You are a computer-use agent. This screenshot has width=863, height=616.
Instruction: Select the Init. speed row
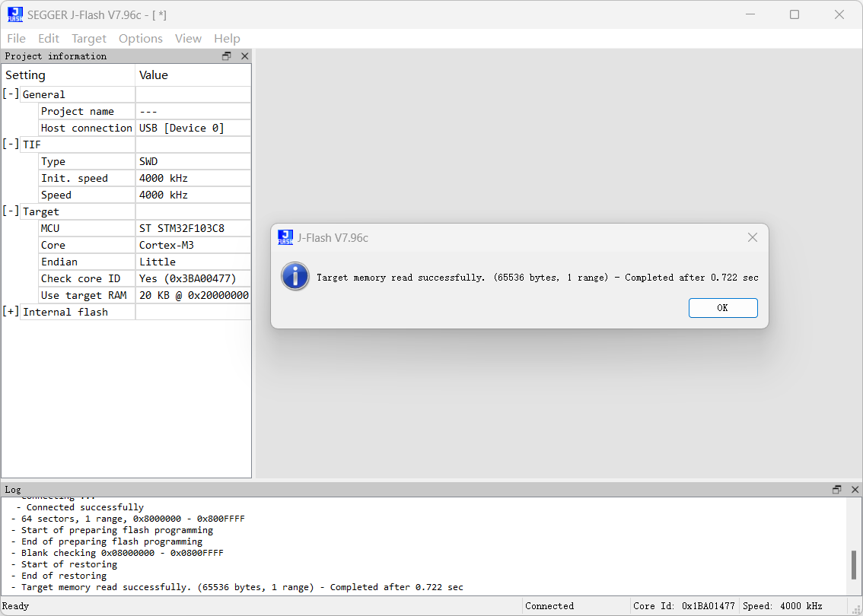click(145, 178)
